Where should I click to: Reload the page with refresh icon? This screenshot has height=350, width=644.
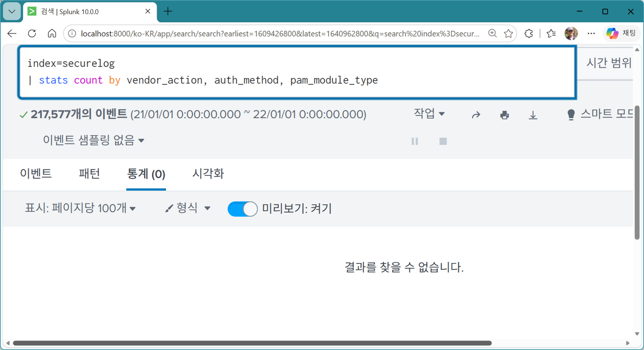32,33
